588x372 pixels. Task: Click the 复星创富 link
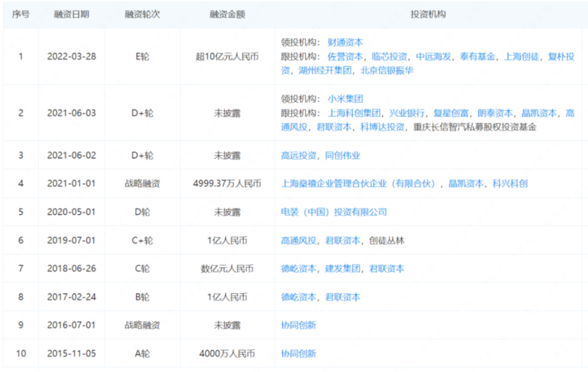[451, 113]
